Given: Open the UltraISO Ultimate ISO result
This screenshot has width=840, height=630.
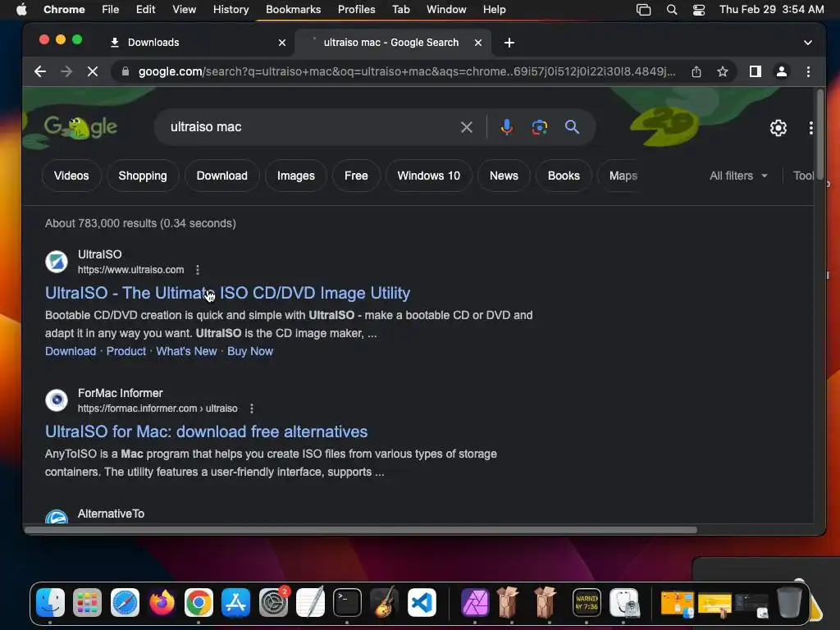Looking at the screenshot, I should [227, 293].
